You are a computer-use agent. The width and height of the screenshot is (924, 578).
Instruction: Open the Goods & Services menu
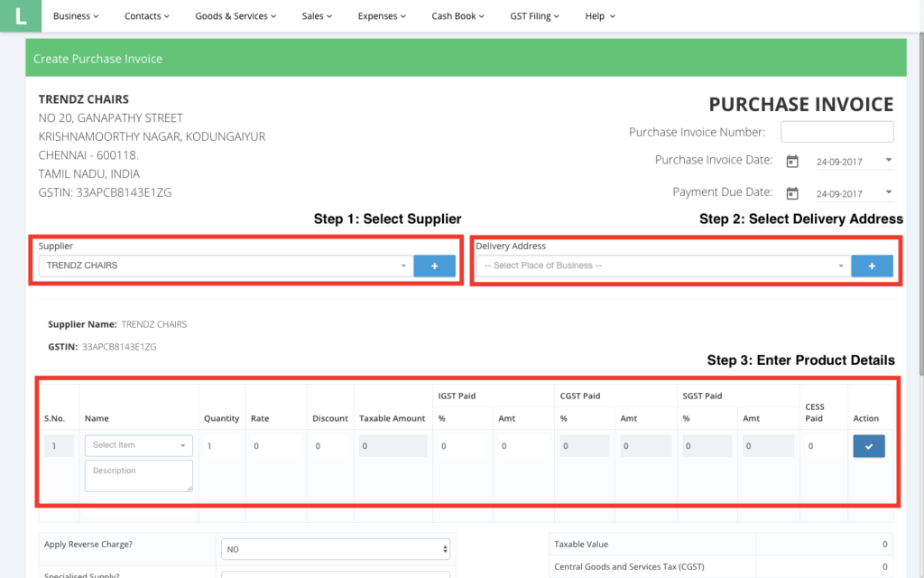click(236, 15)
